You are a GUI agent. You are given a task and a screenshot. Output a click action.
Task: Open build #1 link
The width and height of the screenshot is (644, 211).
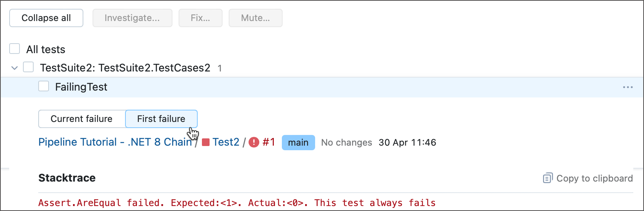click(269, 142)
